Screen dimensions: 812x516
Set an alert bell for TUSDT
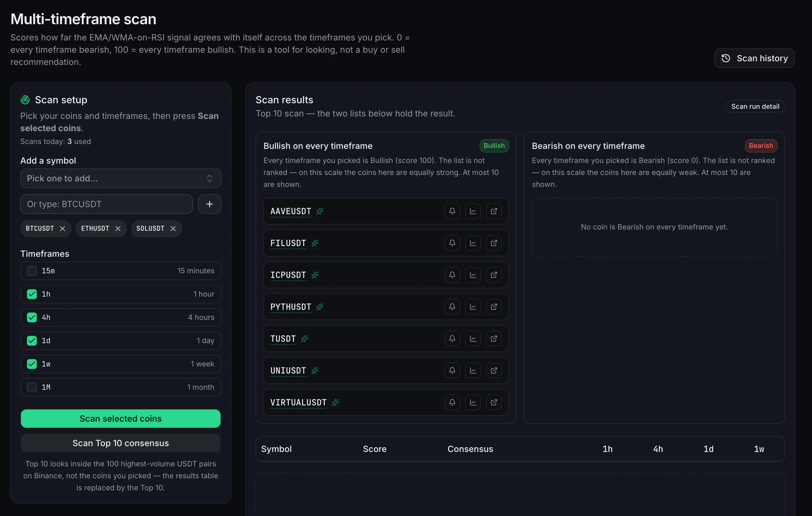452,339
